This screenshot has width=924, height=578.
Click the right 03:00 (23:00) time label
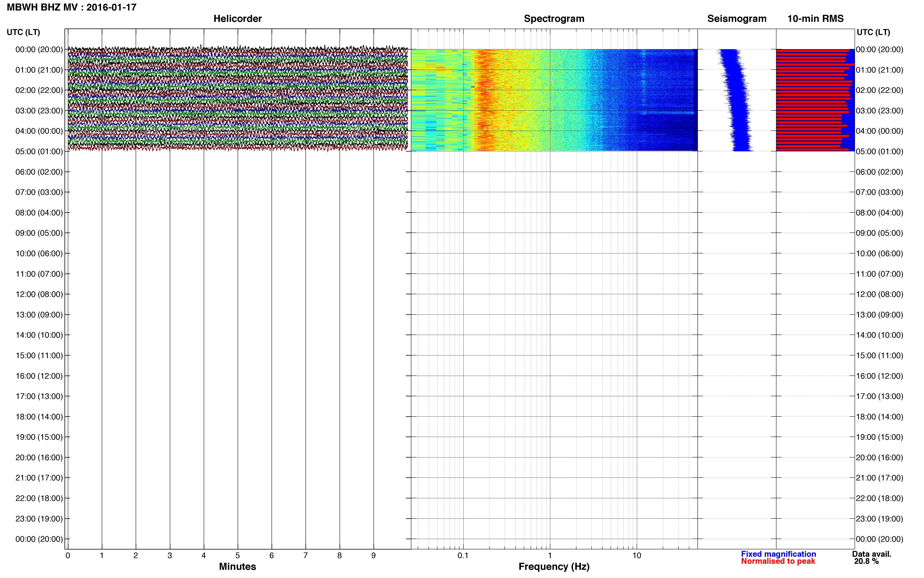[x=879, y=111]
